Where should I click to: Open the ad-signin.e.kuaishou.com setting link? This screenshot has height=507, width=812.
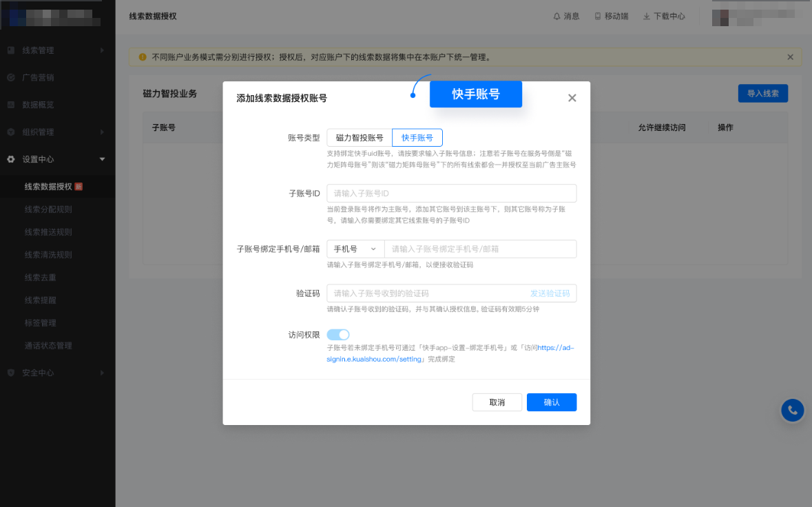click(x=450, y=353)
